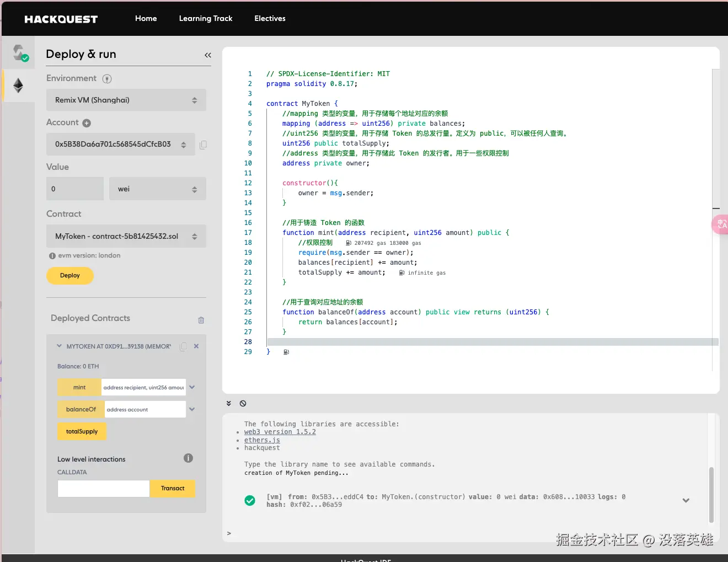
Task: Copy the deployed MYTOKEN contract address
Action: [x=183, y=346]
